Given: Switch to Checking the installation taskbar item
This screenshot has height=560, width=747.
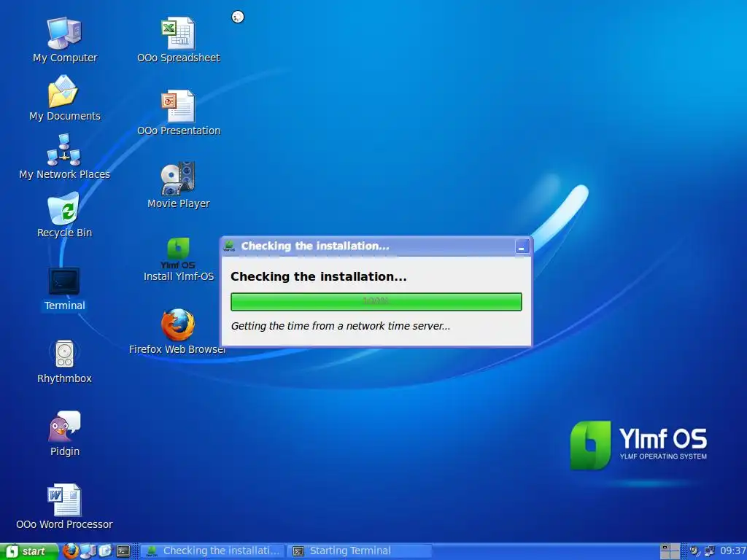Looking at the screenshot, I should point(212,551).
